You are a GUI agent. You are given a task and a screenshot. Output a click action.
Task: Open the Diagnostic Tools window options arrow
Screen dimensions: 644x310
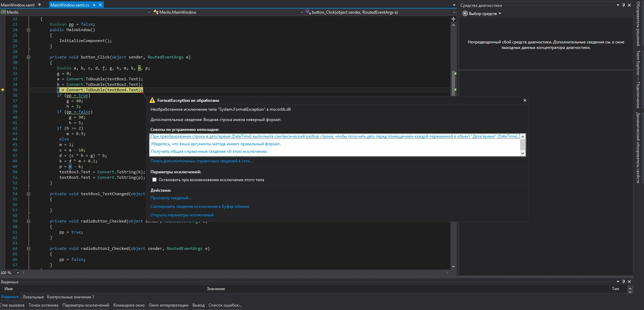[x=618, y=5]
